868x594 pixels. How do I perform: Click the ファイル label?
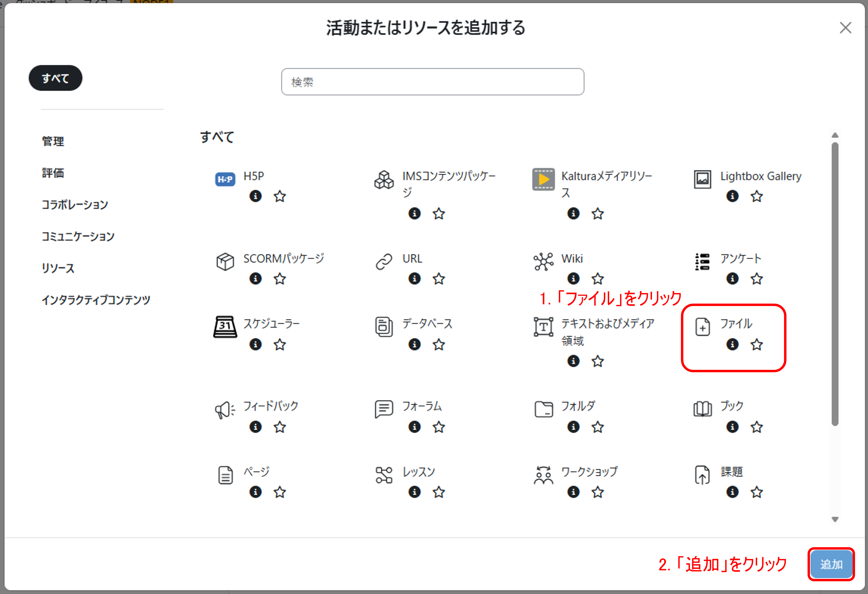point(736,324)
